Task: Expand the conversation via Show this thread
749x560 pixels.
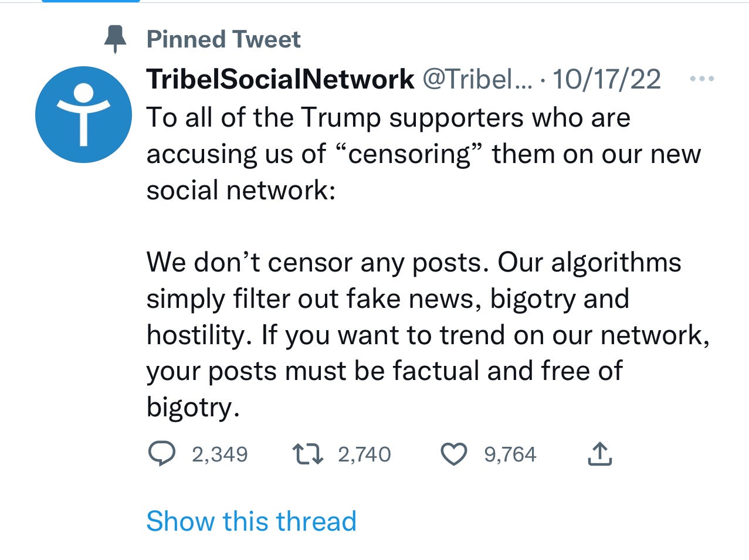Action: tap(251, 521)
